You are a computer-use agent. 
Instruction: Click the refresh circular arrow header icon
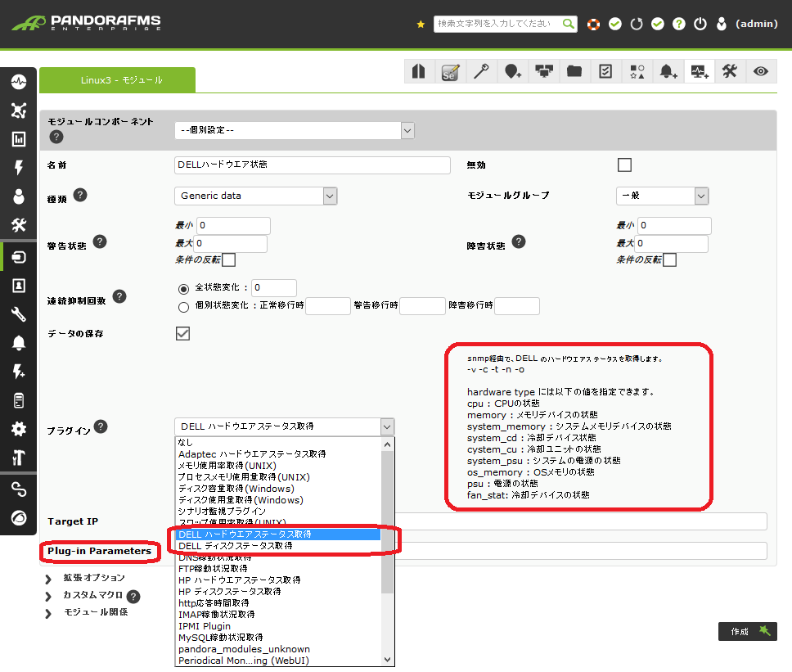[637, 24]
